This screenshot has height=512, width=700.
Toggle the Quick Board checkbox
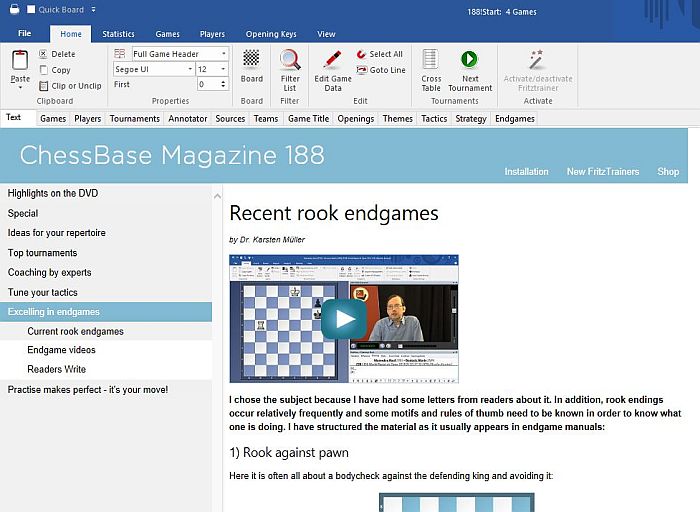coord(30,10)
